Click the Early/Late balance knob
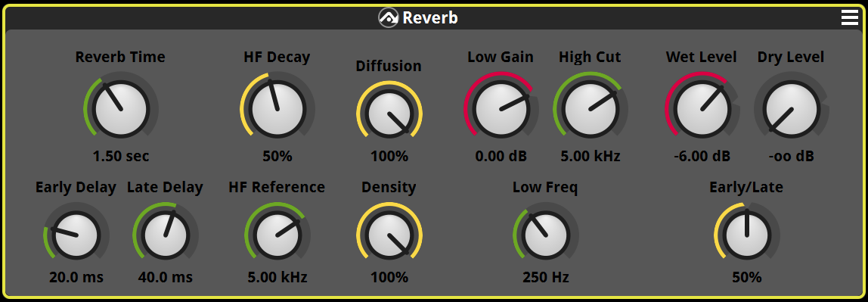868x302 pixels. 747,235
